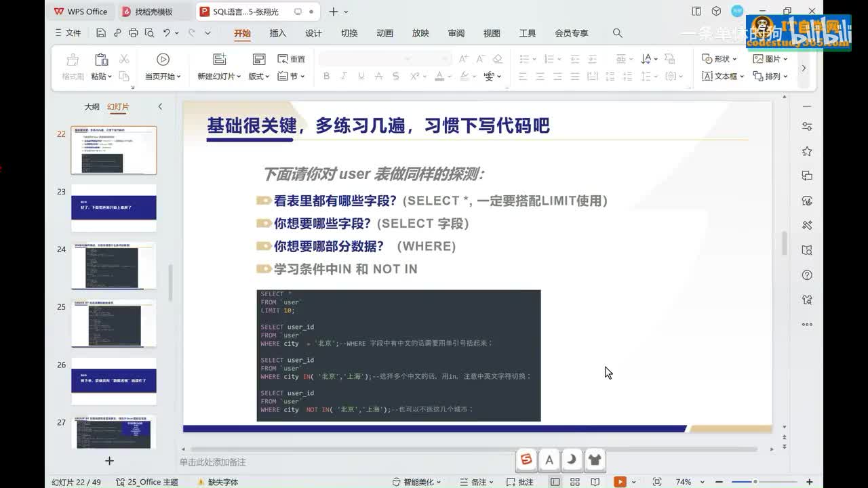Switch to the 插入 ribbon tab
This screenshot has width=868, height=488.
278,33
